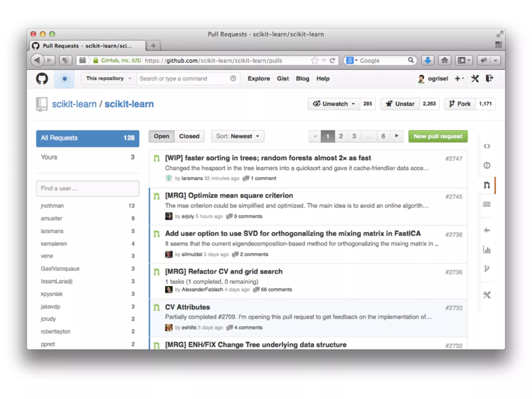Open the Network branch icon in sidebar
This screenshot has height=399, width=532.
click(x=487, y=269)
